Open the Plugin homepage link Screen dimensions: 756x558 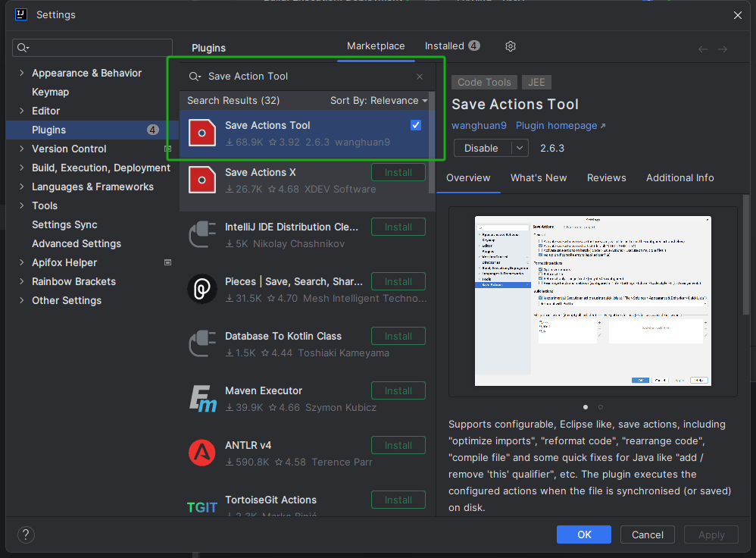point(555,125)
